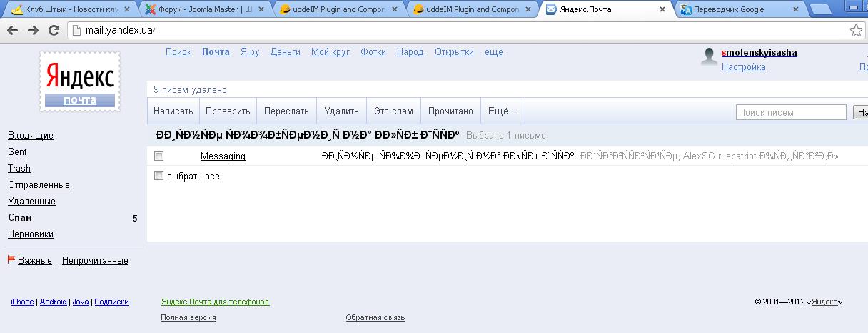Open first uddeIM Plugin tab

click(339, 9)
